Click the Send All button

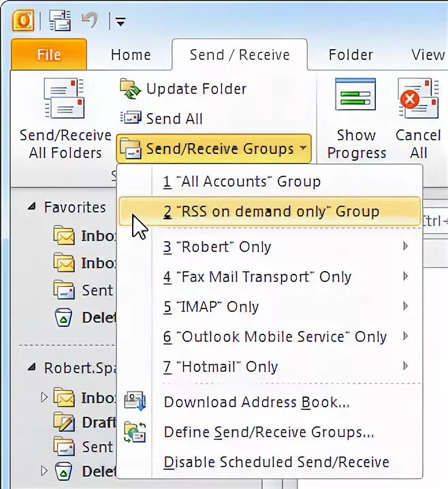pyautogui.click(x=161, y=119)
